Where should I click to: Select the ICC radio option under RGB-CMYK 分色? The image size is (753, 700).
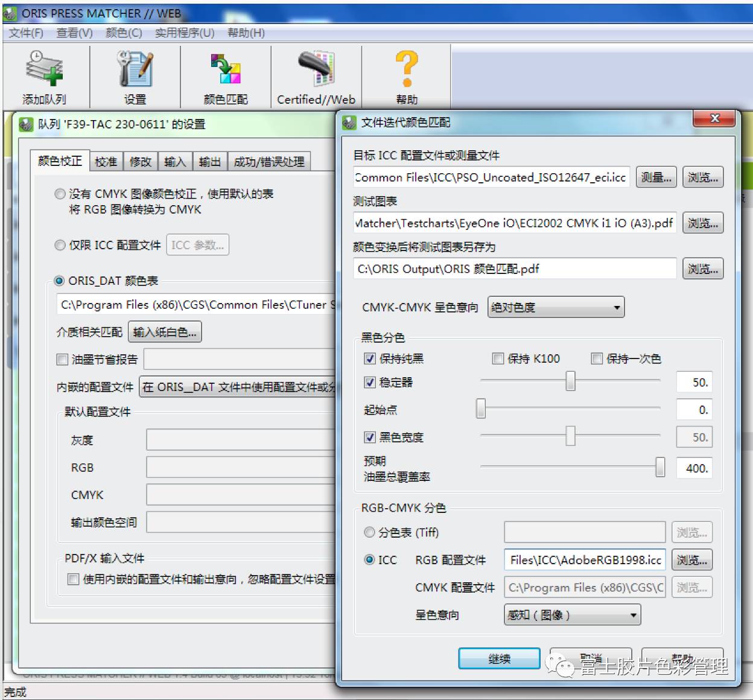pyautogui.click(x=369, y=559)
